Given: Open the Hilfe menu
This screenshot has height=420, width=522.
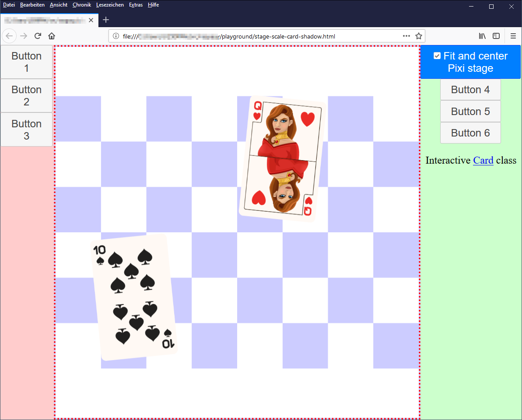Looking at the screenshot, I should point(154,5).
